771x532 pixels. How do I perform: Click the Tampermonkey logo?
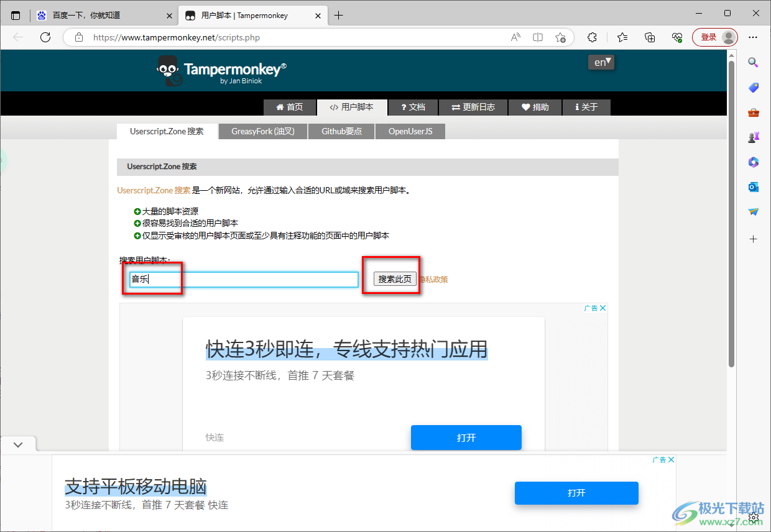click(x=222, y=70)
